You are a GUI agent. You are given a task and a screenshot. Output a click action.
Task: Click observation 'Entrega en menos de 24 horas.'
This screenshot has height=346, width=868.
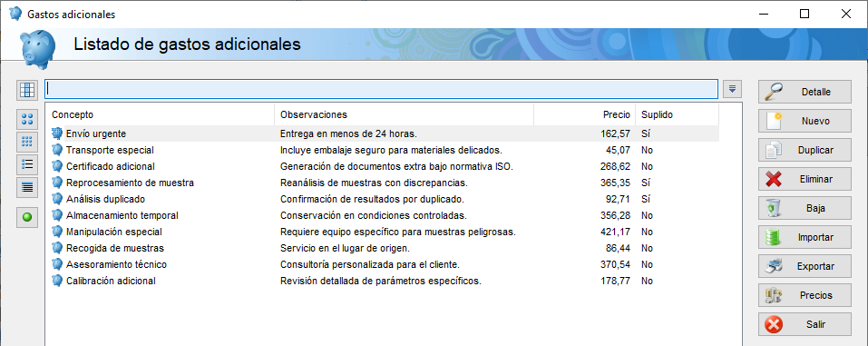click(x=348, y=133)
